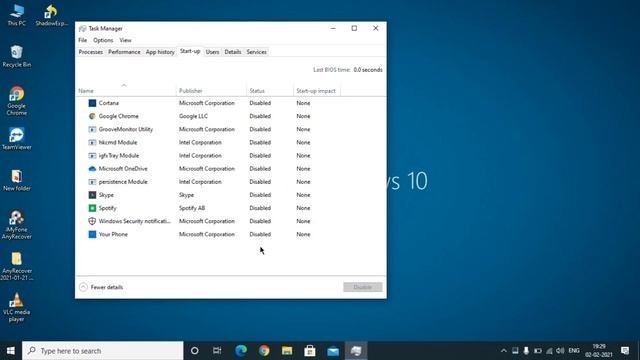Click the greyed-out Disable button
The width and height of the screenshot is (640, 360).
[x=362, y=287]
